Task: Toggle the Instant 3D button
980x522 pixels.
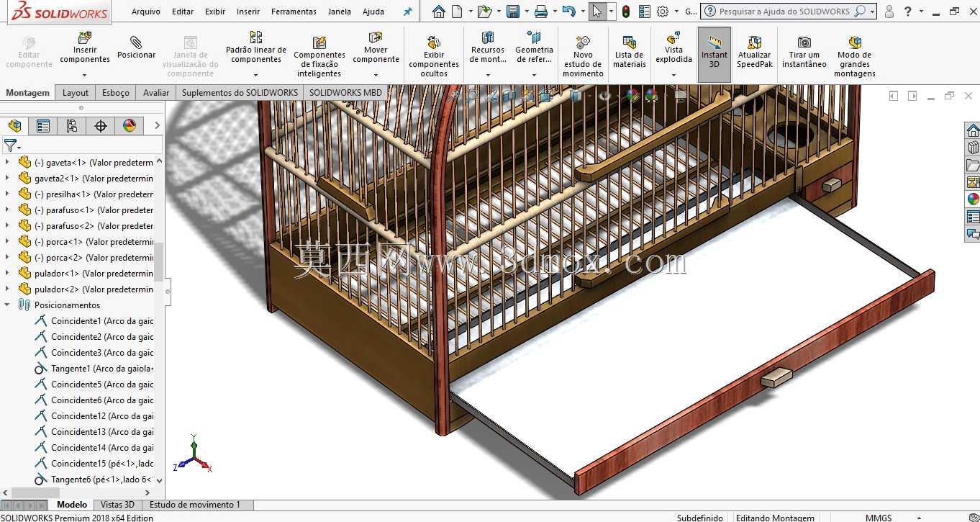Action: [714, 54]
